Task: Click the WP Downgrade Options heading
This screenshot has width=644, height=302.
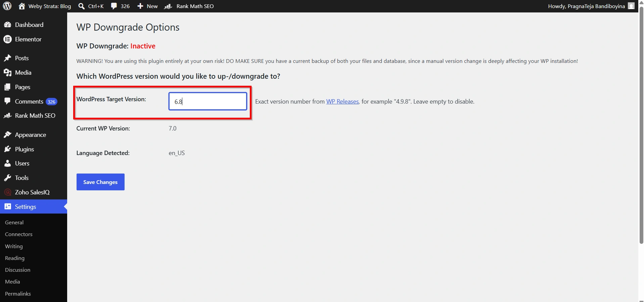Action: 128,27
